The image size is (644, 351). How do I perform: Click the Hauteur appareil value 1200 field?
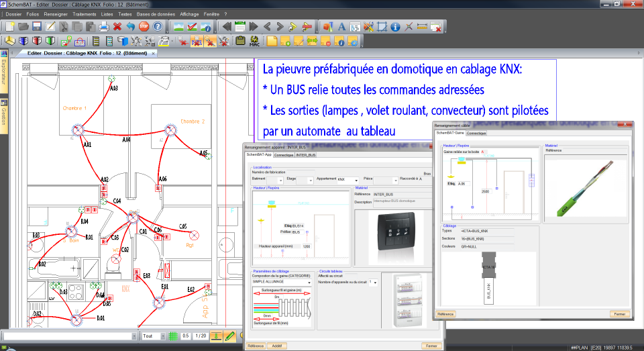click(x=307, y=246)
